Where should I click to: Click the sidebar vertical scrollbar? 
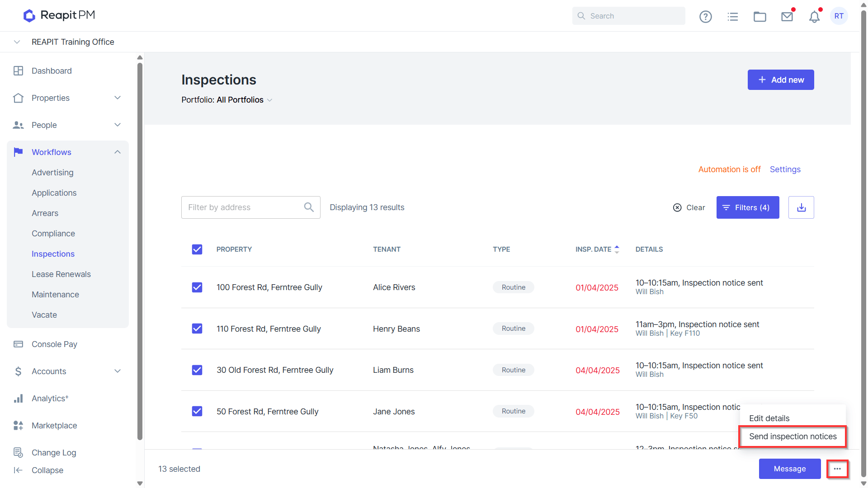pyautogui.click(x=140, y=251)
